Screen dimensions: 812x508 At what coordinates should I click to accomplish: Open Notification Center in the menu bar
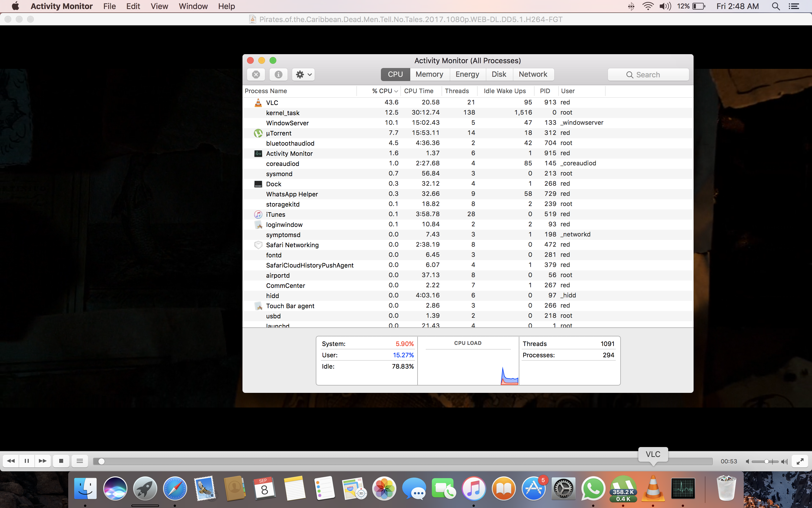point(794,6)
